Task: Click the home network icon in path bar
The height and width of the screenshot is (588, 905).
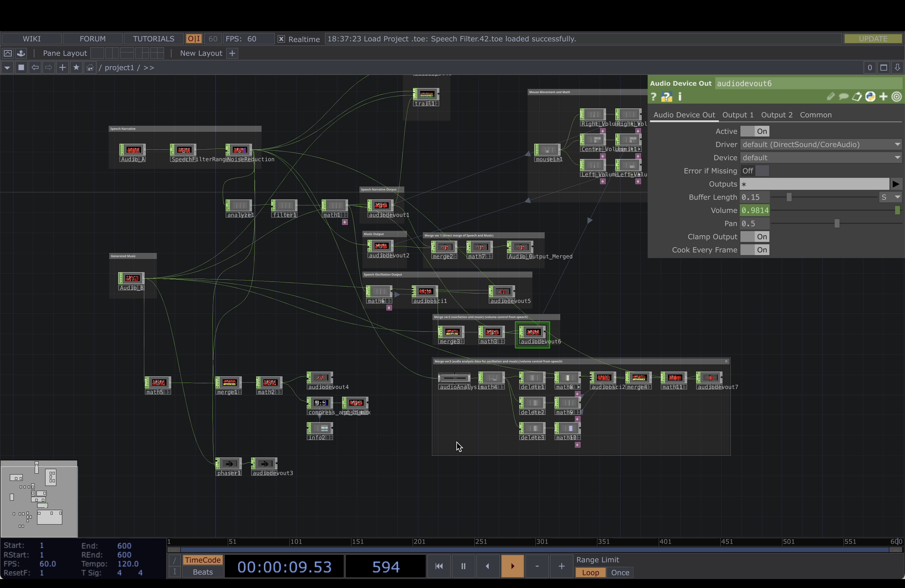Action: coord(90,68)
